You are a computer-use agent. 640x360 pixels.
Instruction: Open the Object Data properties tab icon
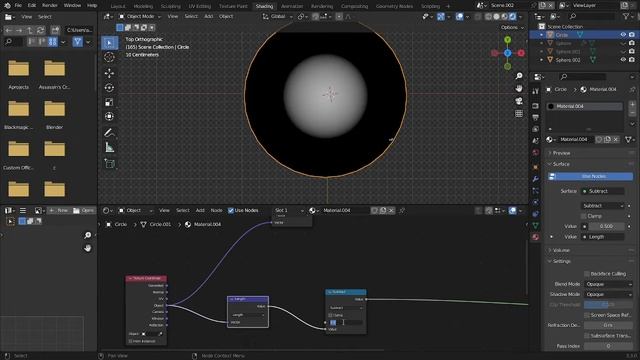pyautogui.click(x=536, y=225)
